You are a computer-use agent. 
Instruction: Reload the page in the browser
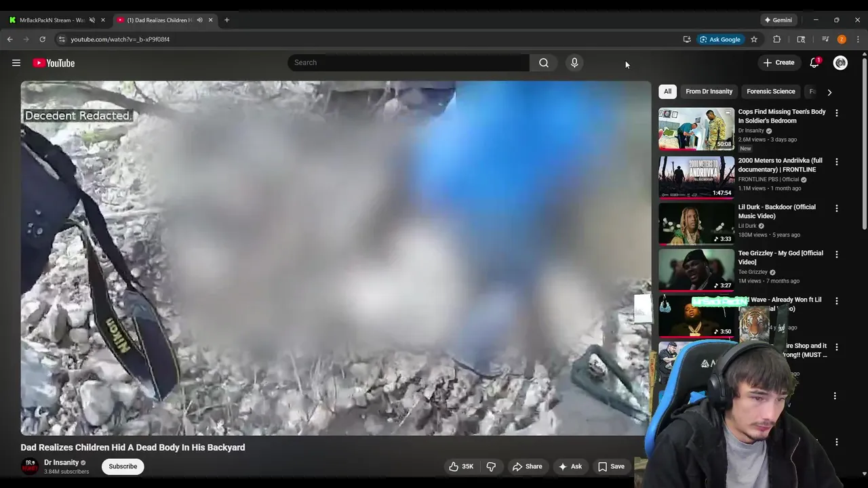pos(42,39)
